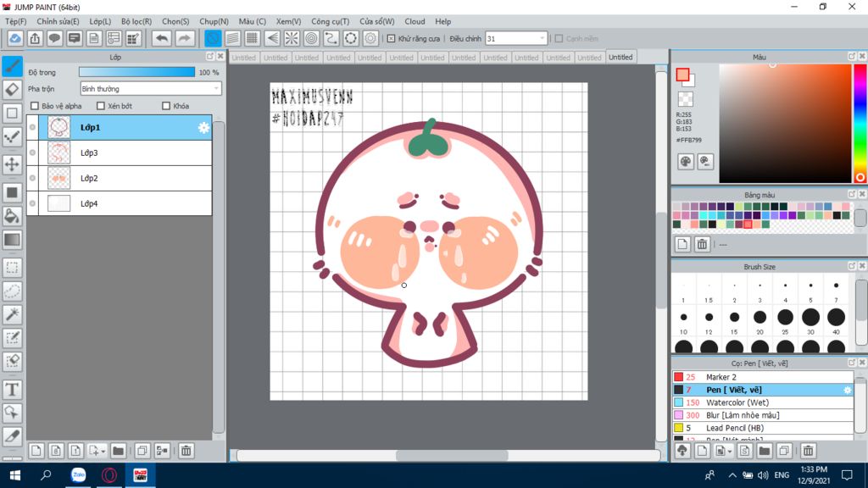Select the Bucket fill tool
The height and width of the screenshot is (488, 868).
(x=12, y=216)
